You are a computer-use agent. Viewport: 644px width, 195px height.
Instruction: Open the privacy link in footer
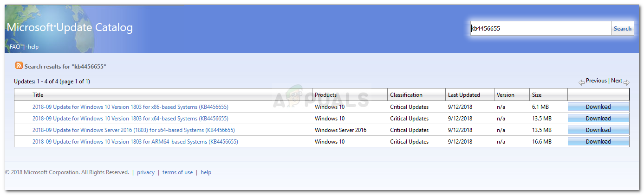point(146,172)
